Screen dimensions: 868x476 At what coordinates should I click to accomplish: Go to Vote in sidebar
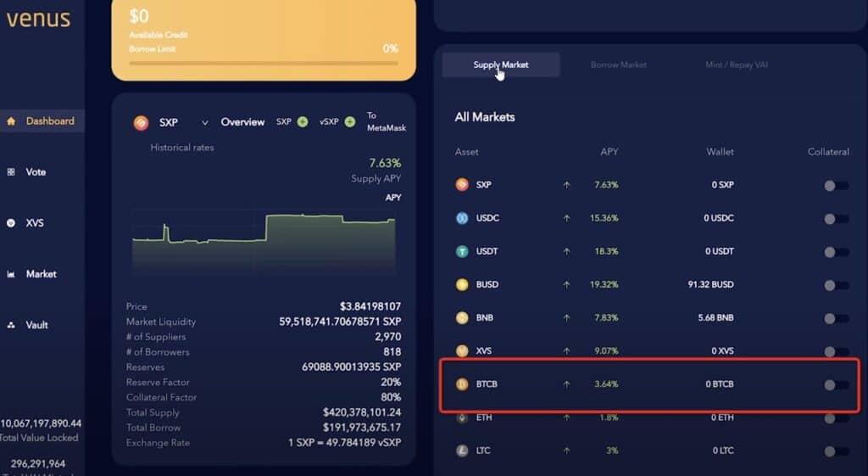pos(36,172)
